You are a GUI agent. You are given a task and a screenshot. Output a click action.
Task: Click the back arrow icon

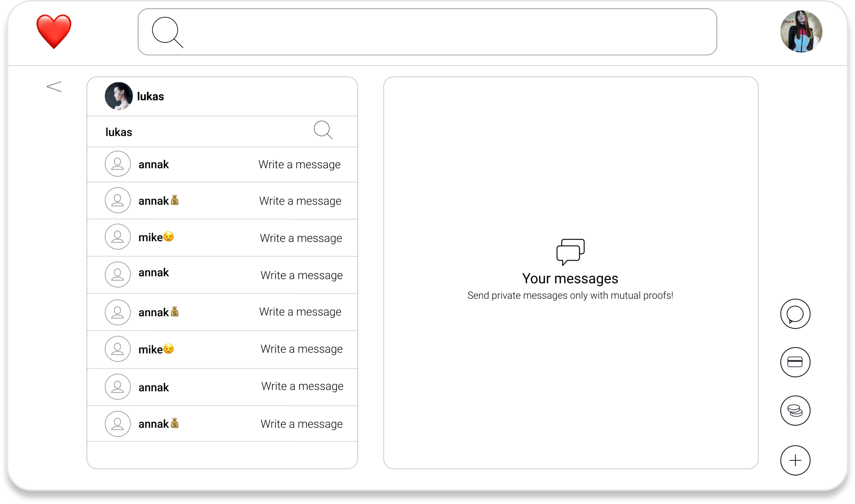coord(54,86)
